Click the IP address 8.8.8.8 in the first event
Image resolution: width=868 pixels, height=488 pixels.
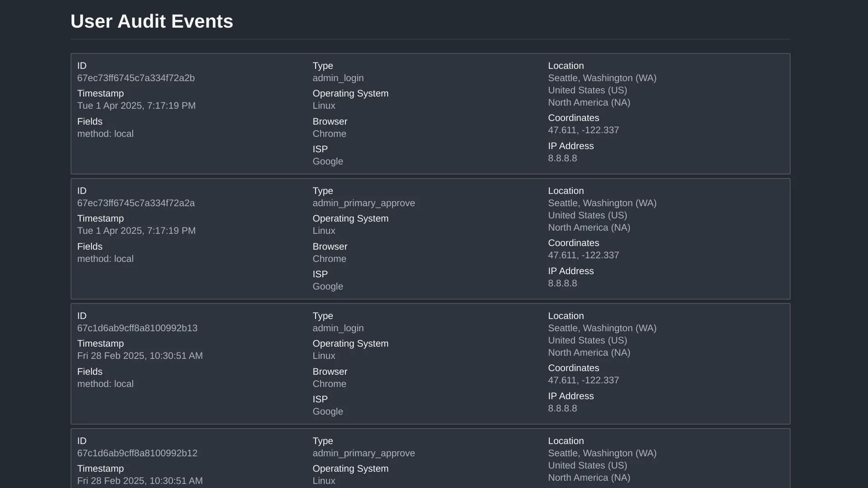562,158
